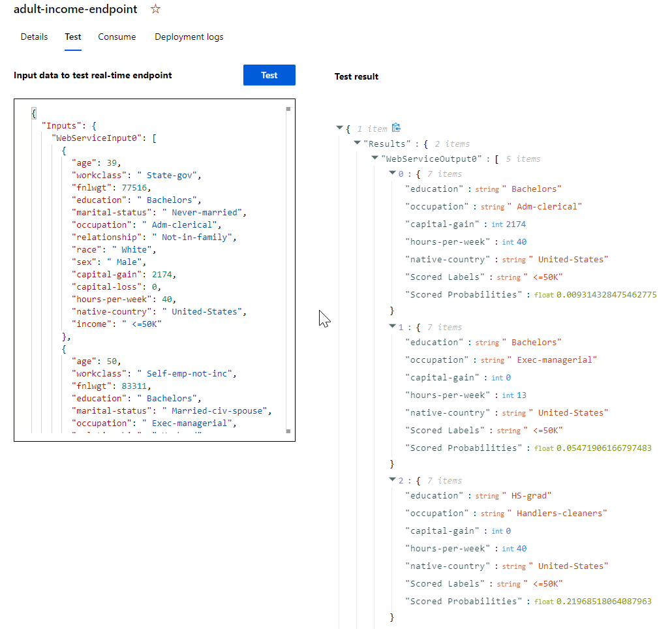This screenshot has height=629, width=672.
Task: Collapse the root JSON object triangle
Action: (x=339, y=128)
